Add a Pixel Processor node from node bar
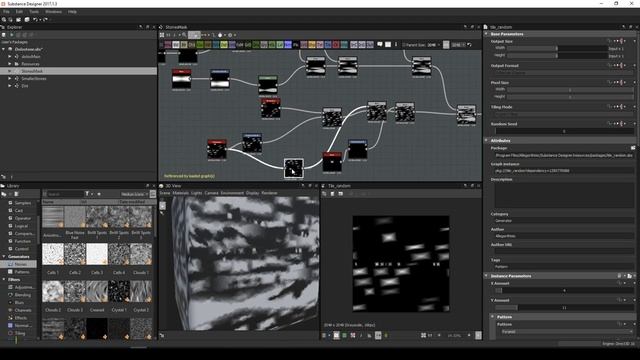Screen dimensions: 640x360 tap(296, 44)
